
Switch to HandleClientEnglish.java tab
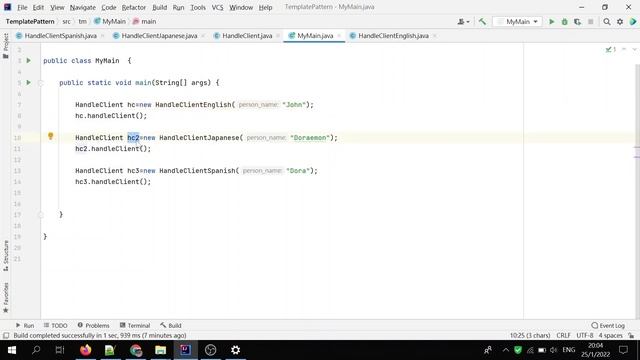(x=393, y=36)
